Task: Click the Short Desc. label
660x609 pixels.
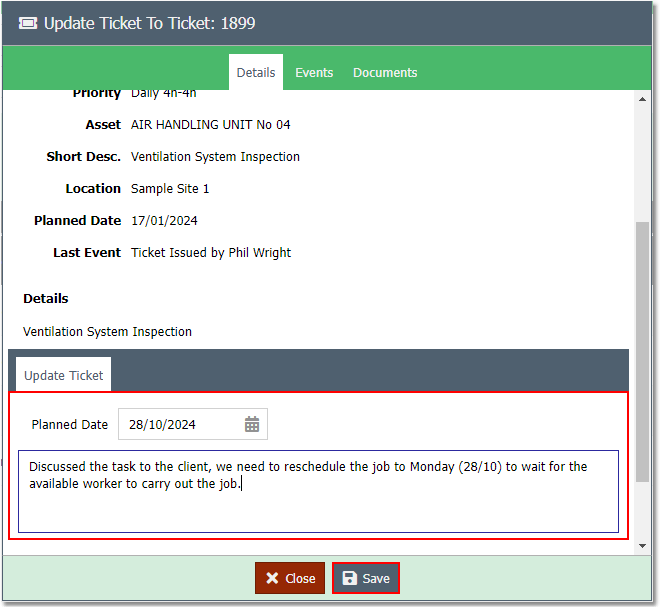Action: point(83,157)
